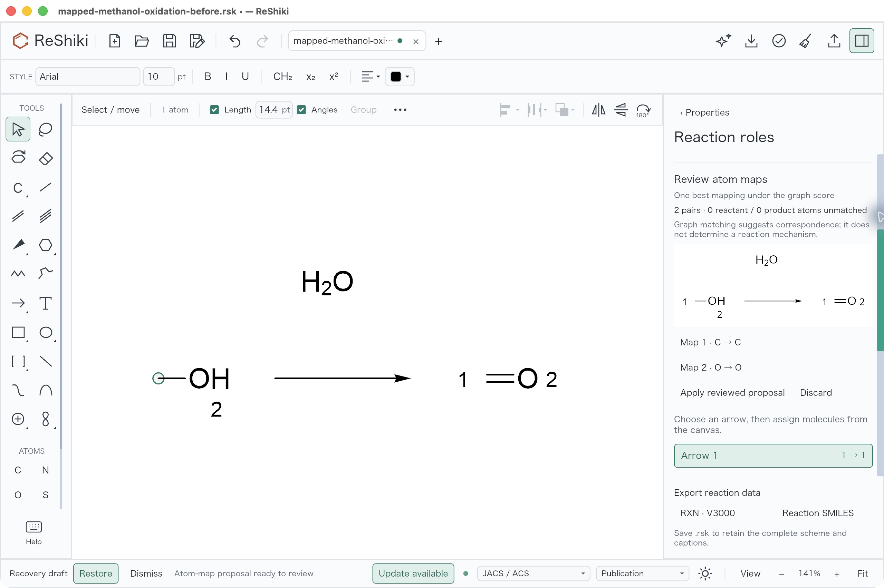884x588 pixels.
Task: Pick the charge plus tool
Action: click(18, 419)
